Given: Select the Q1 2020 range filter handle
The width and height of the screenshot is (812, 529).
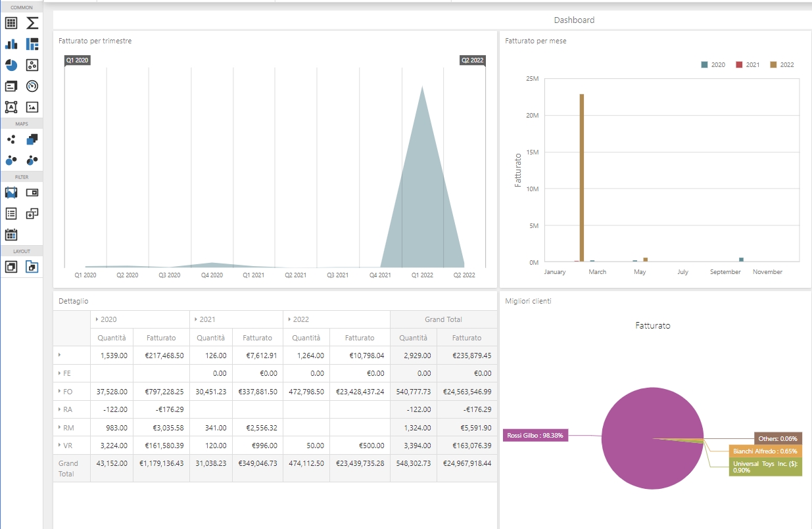Looking at the screenshot, I should pyautogui.click(x=77, y=60).
